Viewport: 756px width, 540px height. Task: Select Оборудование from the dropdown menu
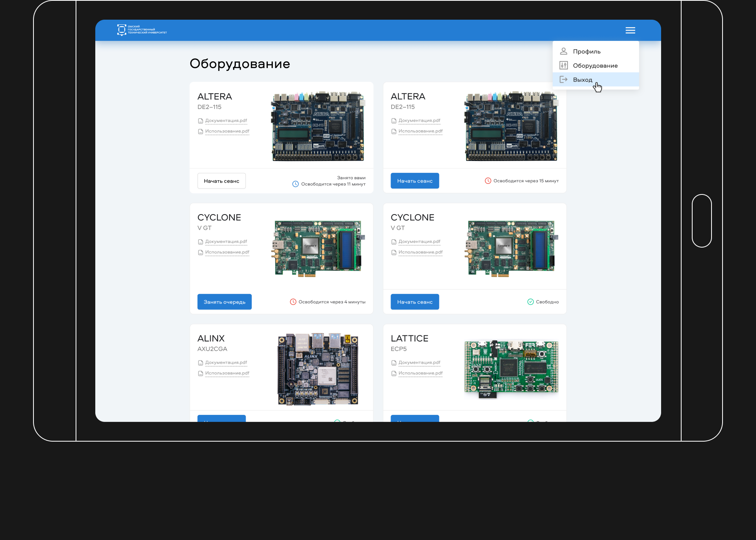595,66
